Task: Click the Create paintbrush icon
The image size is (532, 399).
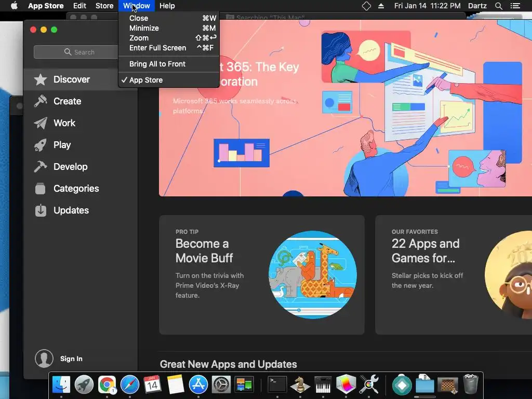Action: [41, 101]
